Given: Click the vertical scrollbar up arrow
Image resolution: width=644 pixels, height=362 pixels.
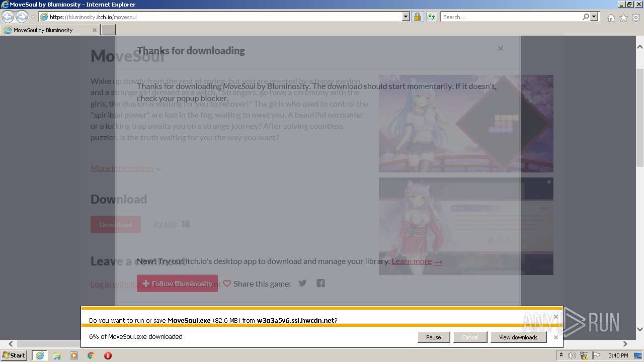Looking at the screenshot, I should click(640, 47).
